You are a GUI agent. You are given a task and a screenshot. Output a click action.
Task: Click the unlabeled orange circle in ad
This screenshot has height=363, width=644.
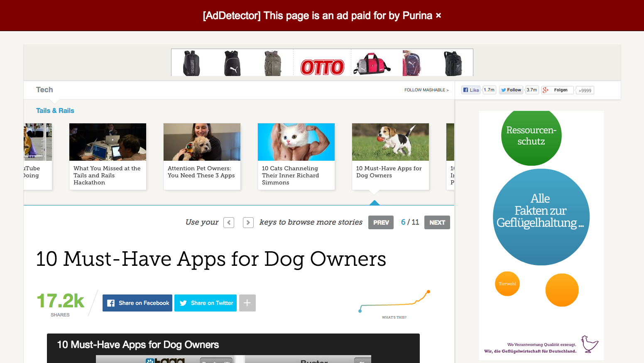pos(562,290)
